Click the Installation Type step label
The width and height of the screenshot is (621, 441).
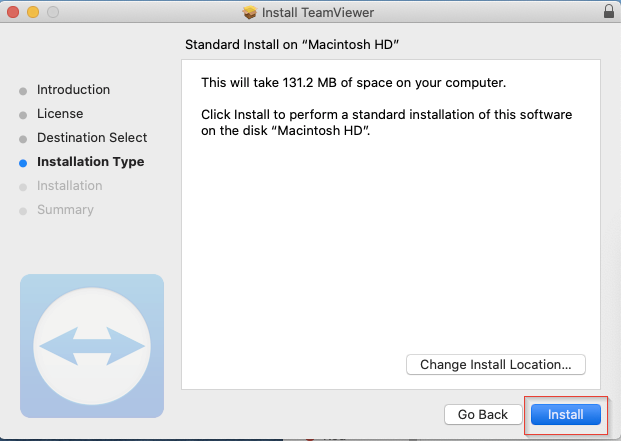tap(90, 162)
